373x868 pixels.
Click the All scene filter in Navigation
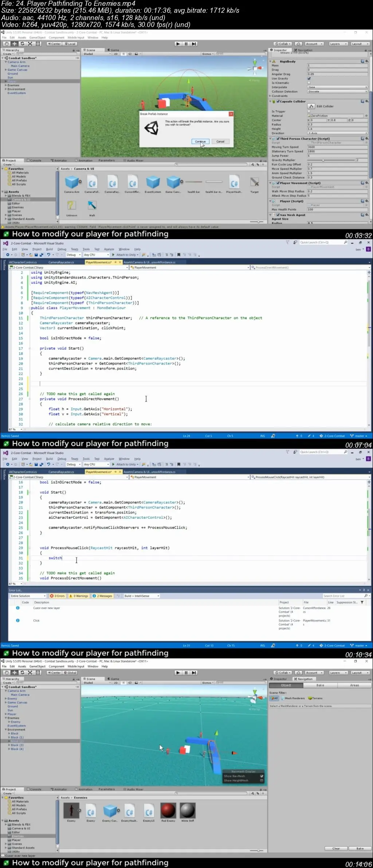(274, 698)
